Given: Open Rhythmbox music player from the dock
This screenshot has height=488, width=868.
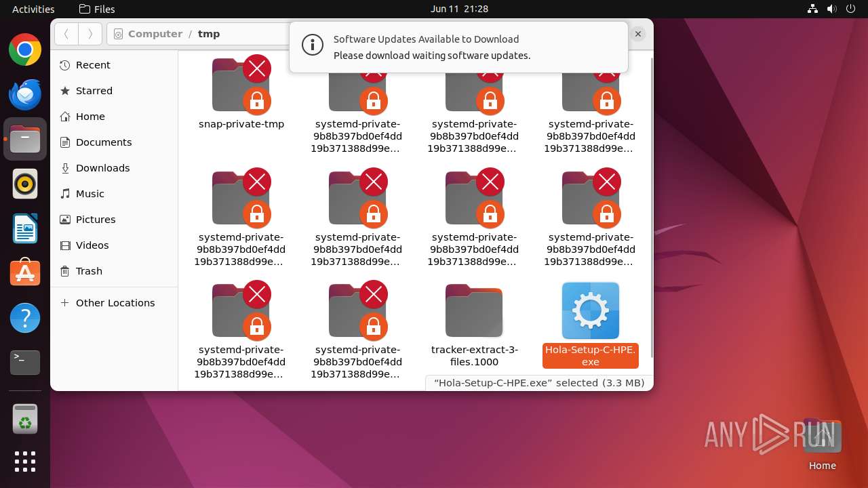Looking at the screenshot, I should click(x=25, y=184).
